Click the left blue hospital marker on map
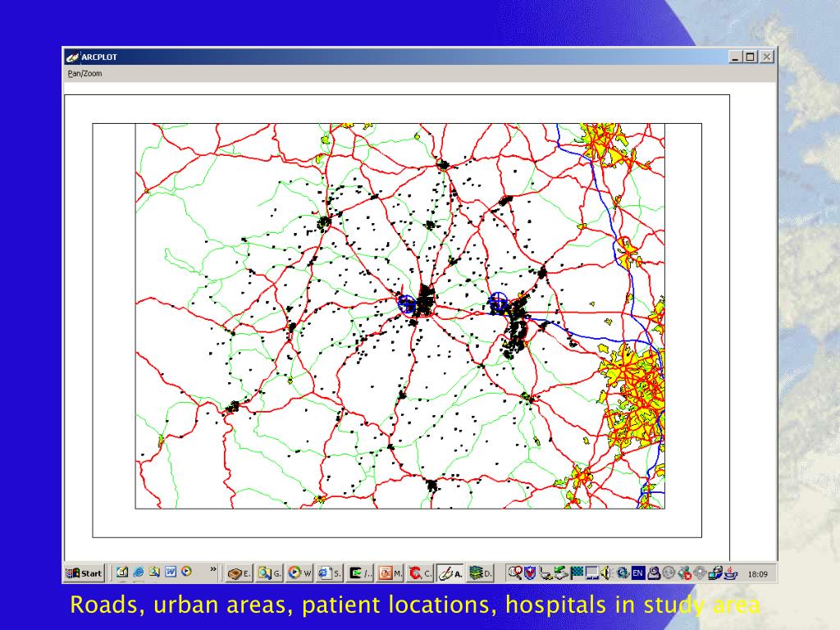Viewport: 840px width, 630px height. tap(406, 304)
